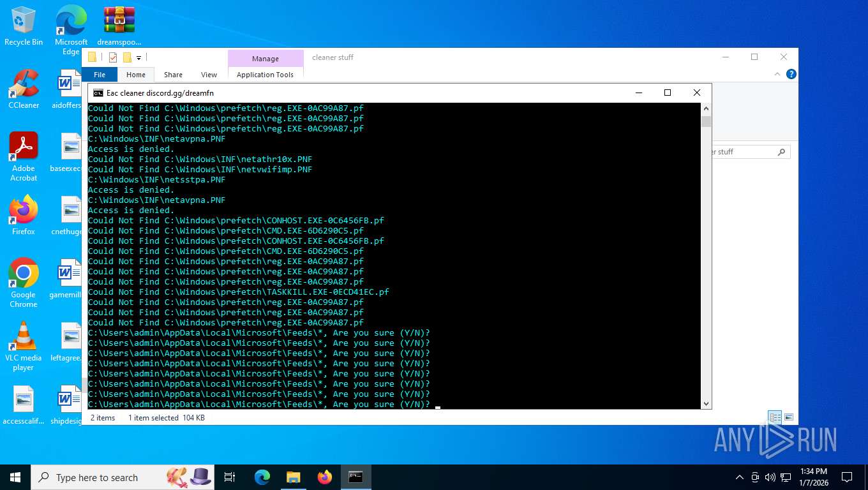Minimize the Eac cleaner console window
Image resolution: width=868 pixels, height=490 pixels.
[638, 93]
